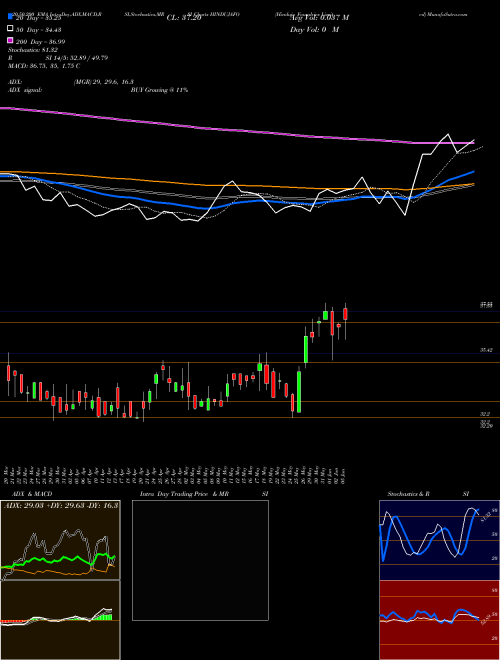500x660 pixels.
Task: Click the white price line's peak near the 200 Day EMA
Action: click(x=447, y=135)
